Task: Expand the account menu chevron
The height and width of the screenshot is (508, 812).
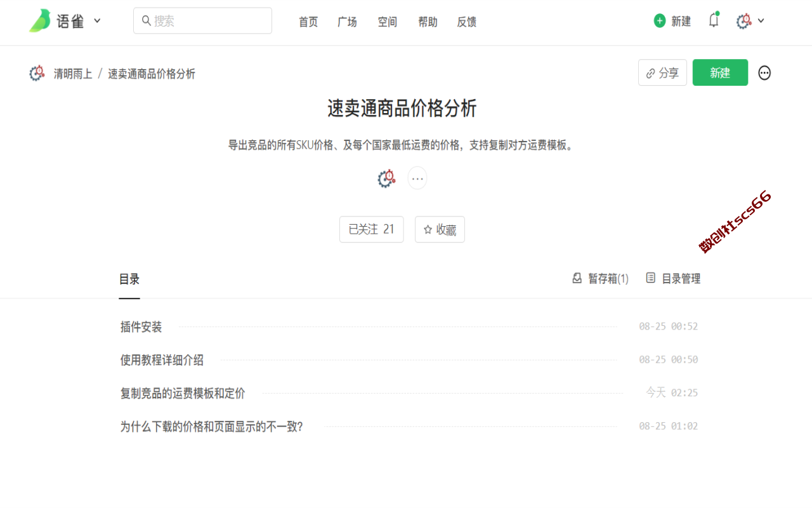Action: (761, 20)
